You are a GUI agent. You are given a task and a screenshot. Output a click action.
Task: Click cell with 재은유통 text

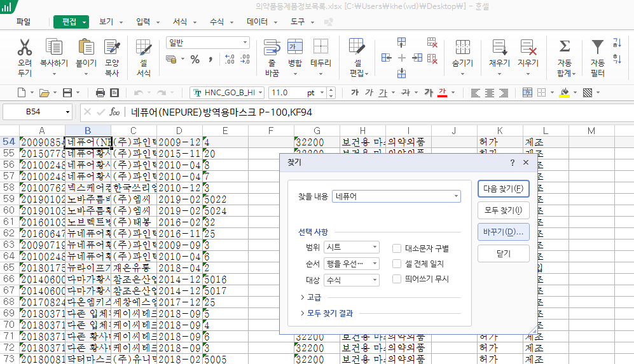134,268
